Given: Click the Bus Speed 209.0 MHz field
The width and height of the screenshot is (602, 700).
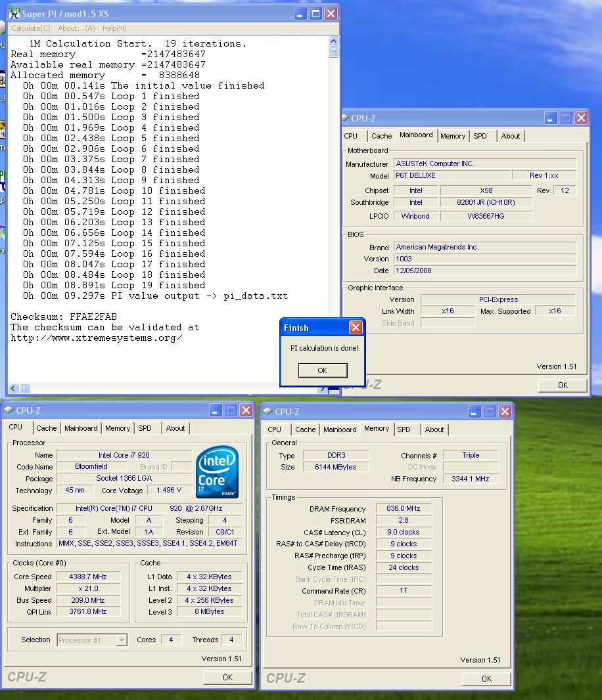Looking at the screenshot, I should (x=88, y=600).
